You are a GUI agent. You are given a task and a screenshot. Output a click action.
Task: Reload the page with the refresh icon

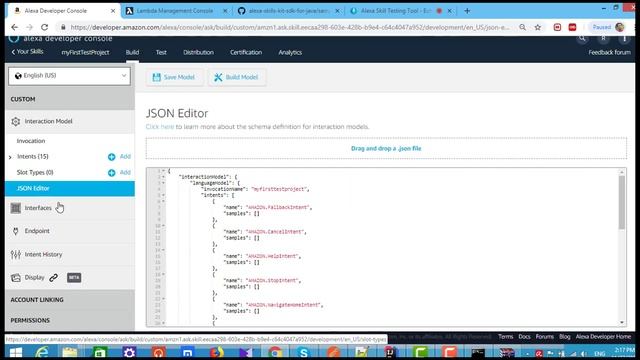click(44, 27)
